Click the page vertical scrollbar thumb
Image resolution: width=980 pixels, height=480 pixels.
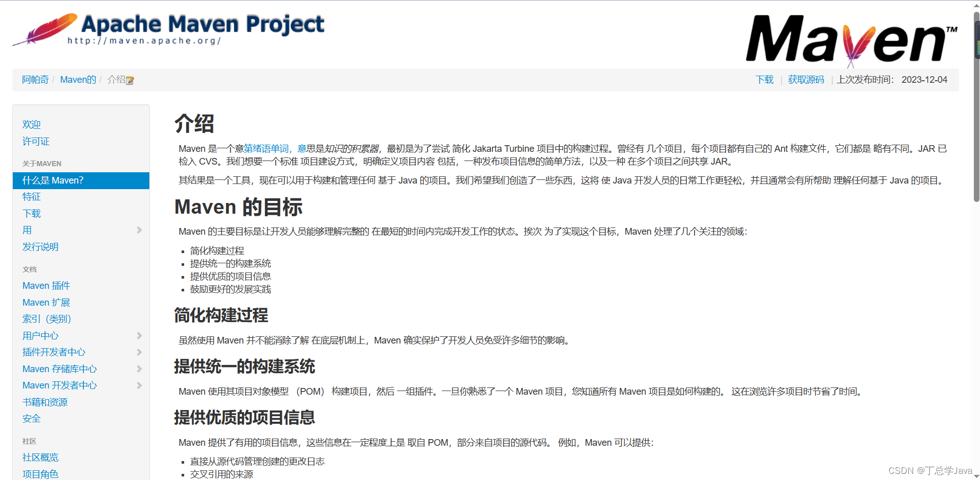(x=976, y=107)
